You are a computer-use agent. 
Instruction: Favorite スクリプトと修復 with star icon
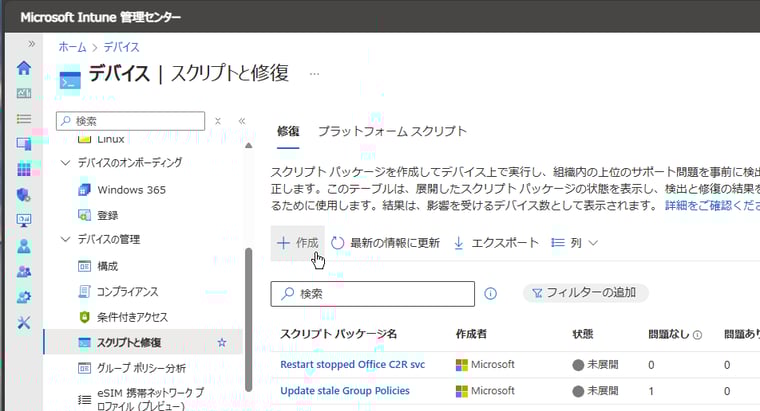tap(222, 343)
